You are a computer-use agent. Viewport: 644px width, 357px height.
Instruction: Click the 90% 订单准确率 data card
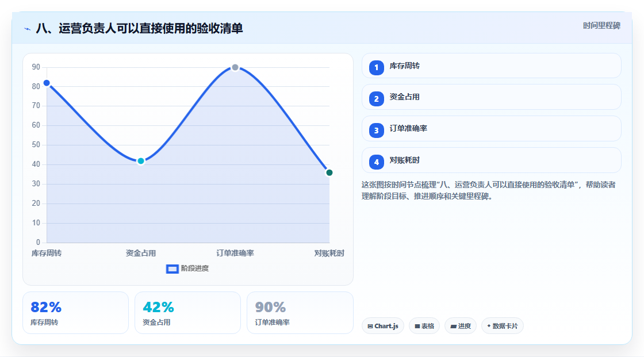[x=300, y=313]
